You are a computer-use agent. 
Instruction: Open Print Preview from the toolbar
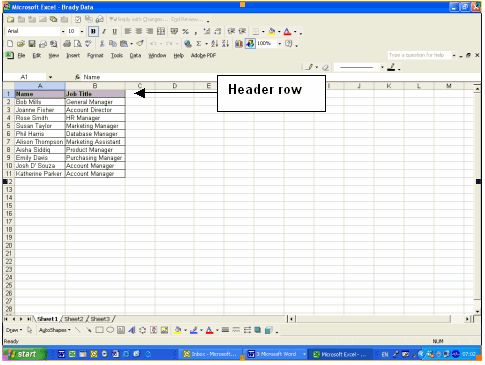coord(78,44)
